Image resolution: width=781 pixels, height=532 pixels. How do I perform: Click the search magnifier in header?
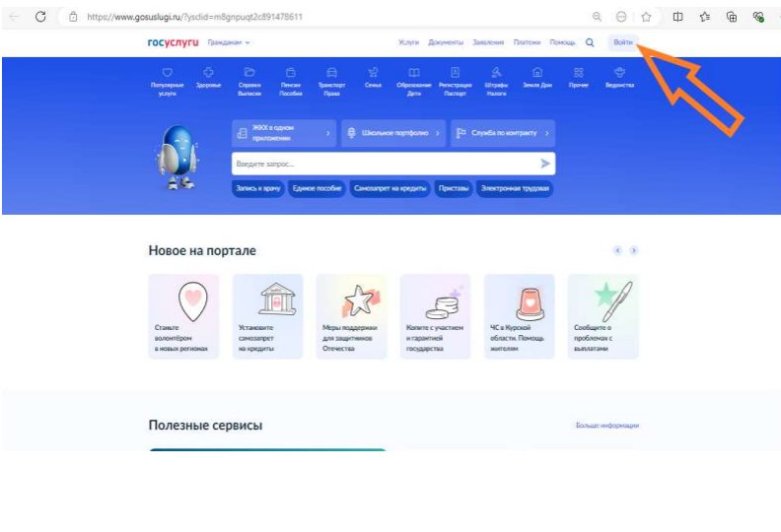[590, 42]
